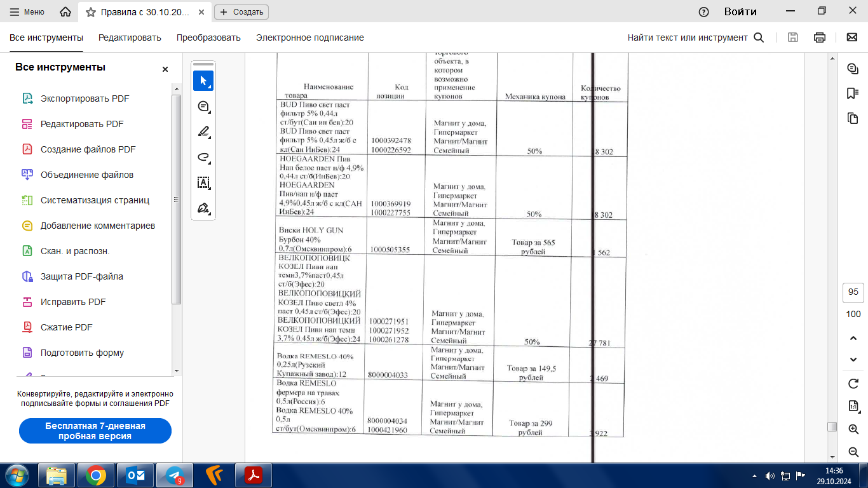The height and width of the screenshot is (488, 868).
Task: Choose the Add comment bubble tool
Action: click(203, 106)
